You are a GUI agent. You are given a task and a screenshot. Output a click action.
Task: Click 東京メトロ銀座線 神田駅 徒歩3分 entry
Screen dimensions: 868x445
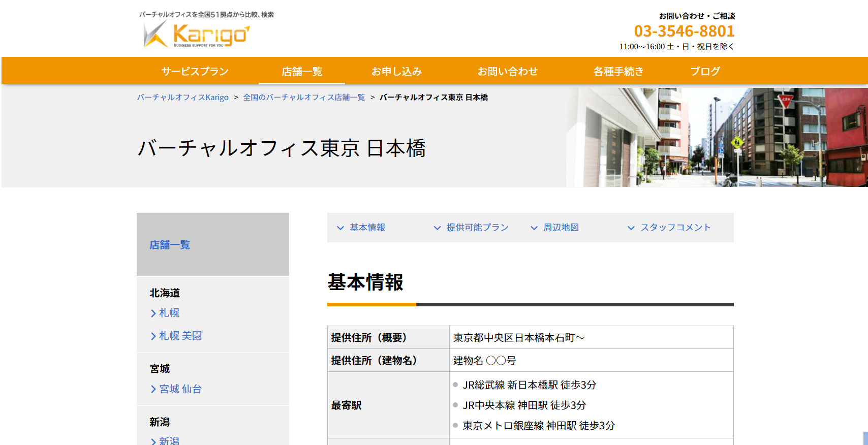539,426
